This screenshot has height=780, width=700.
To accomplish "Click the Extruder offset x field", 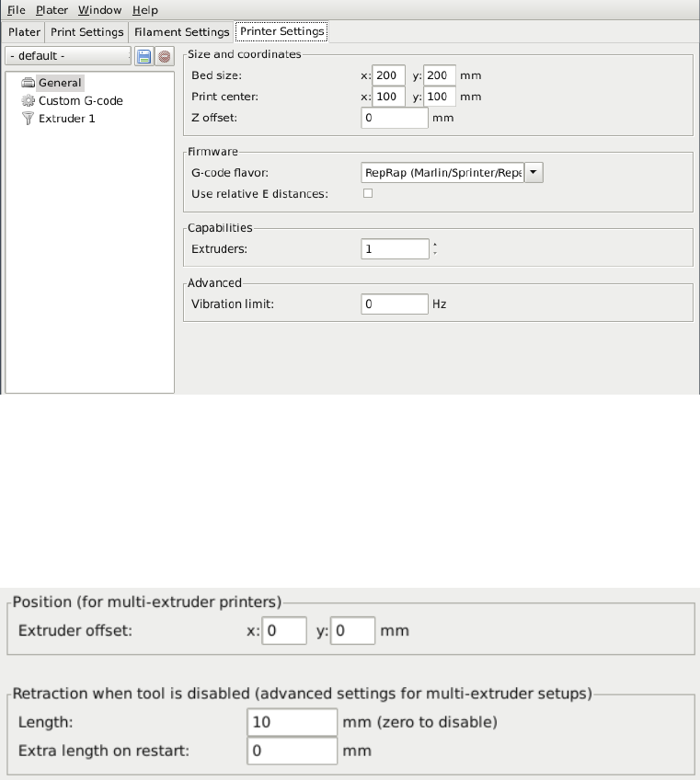I will (x=284, y=630).
